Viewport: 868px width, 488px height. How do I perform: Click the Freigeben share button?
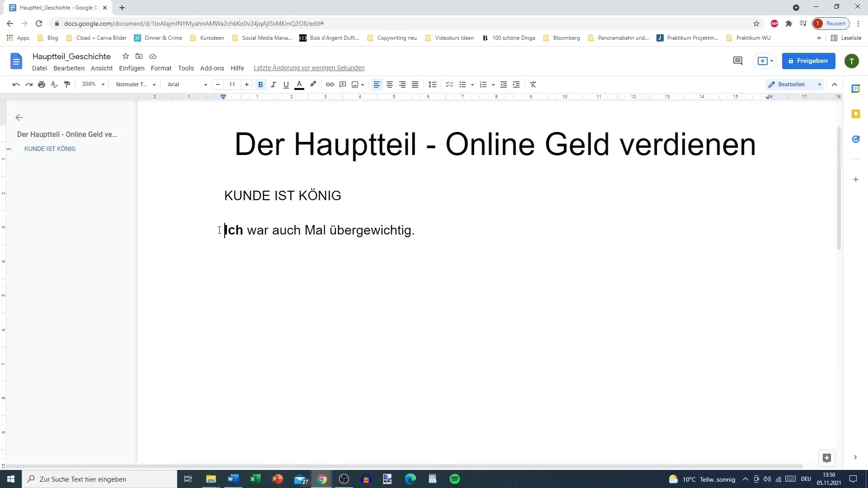(x=809, y=60)
